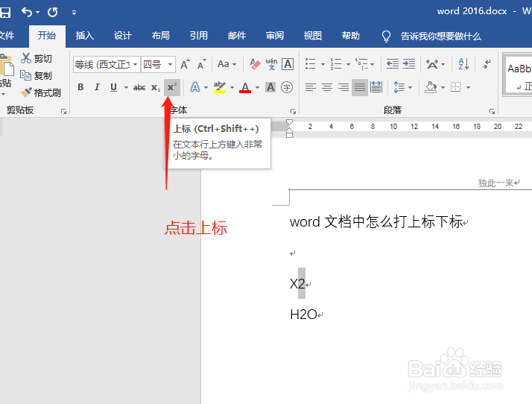Click the Borders icon
532x404 pixels.
[x=456, y=87]
